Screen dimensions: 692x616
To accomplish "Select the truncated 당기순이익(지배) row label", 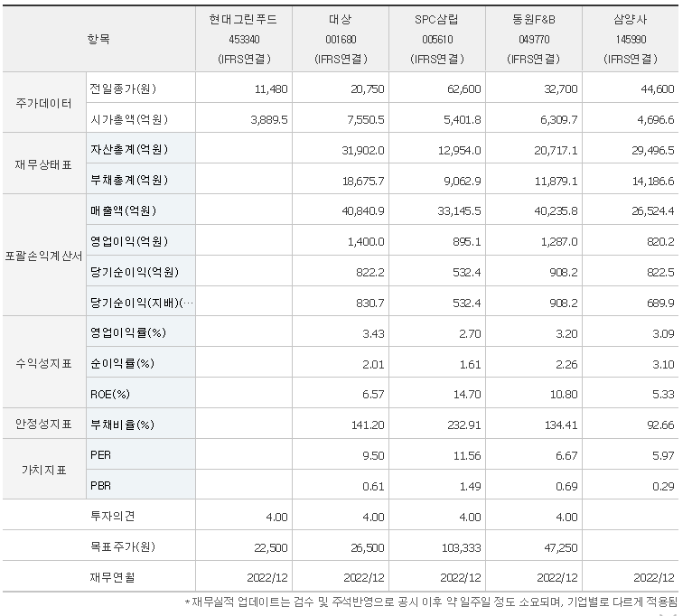I will 142,303.
